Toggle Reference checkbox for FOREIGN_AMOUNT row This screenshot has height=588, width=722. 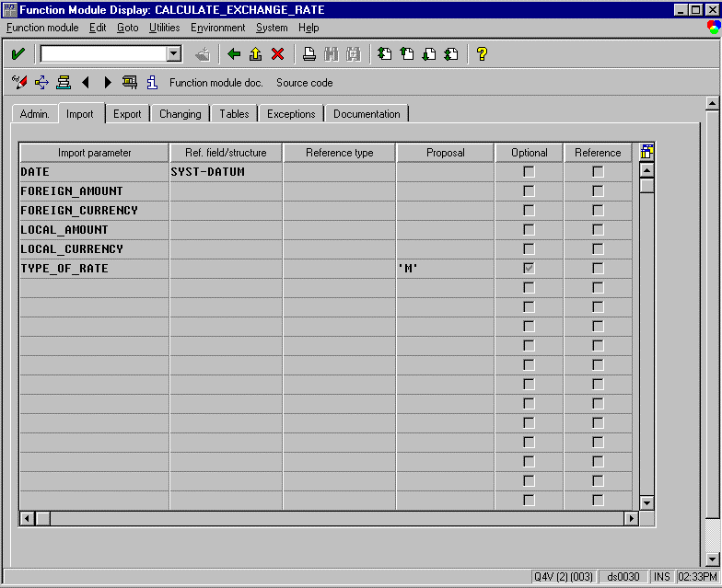coord(598,191)
